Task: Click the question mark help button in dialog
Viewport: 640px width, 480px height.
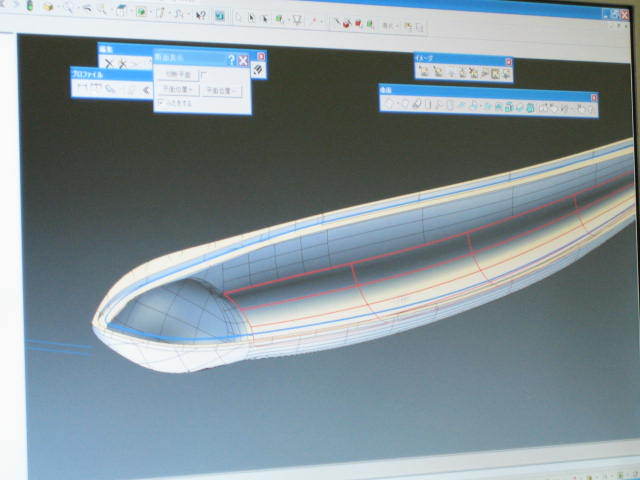Action: coord(231,60)
